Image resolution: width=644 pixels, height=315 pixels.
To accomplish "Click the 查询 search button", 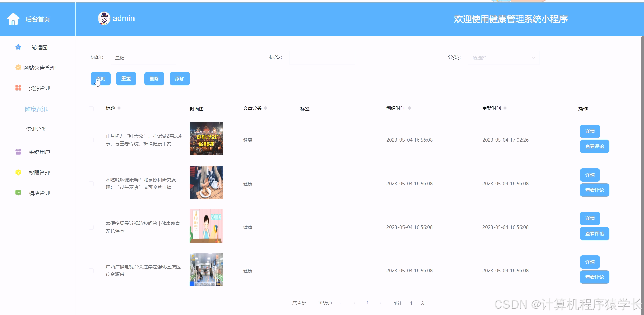I will [101, 79].
